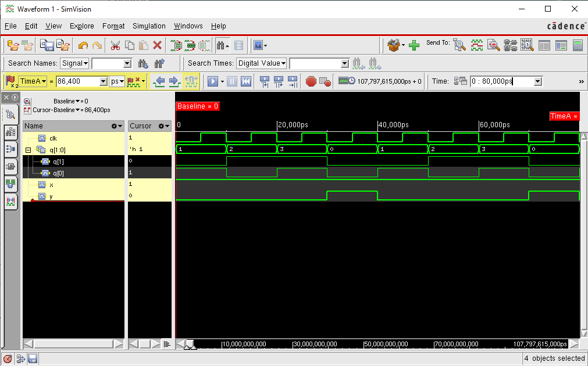Jump to previous edge with left arrow

pyautogui.click(x=159, y=82)
